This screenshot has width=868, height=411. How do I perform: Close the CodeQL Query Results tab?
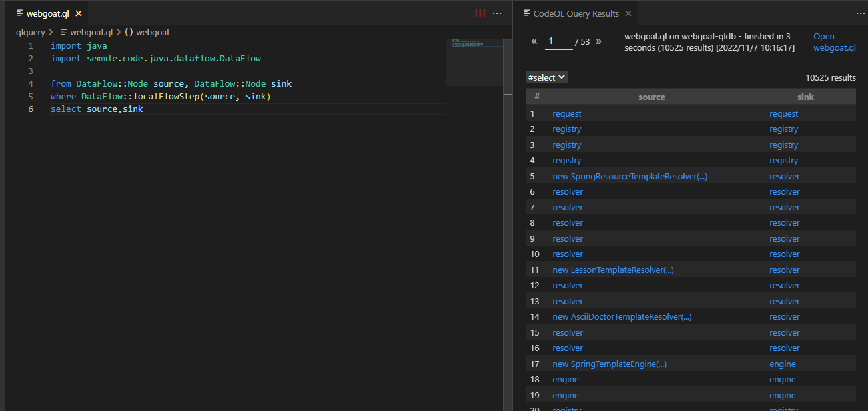pyautogui.click(x=628, y=14)
